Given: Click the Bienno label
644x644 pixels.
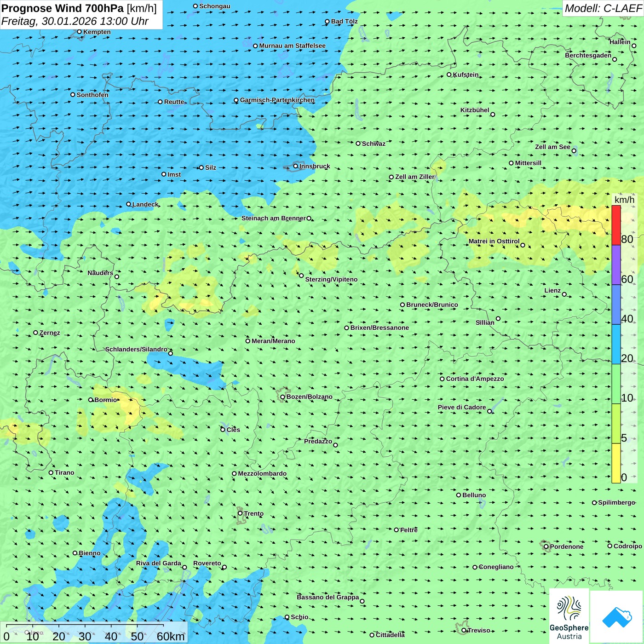Looking at the screenshot, I should tap(90, 553).
